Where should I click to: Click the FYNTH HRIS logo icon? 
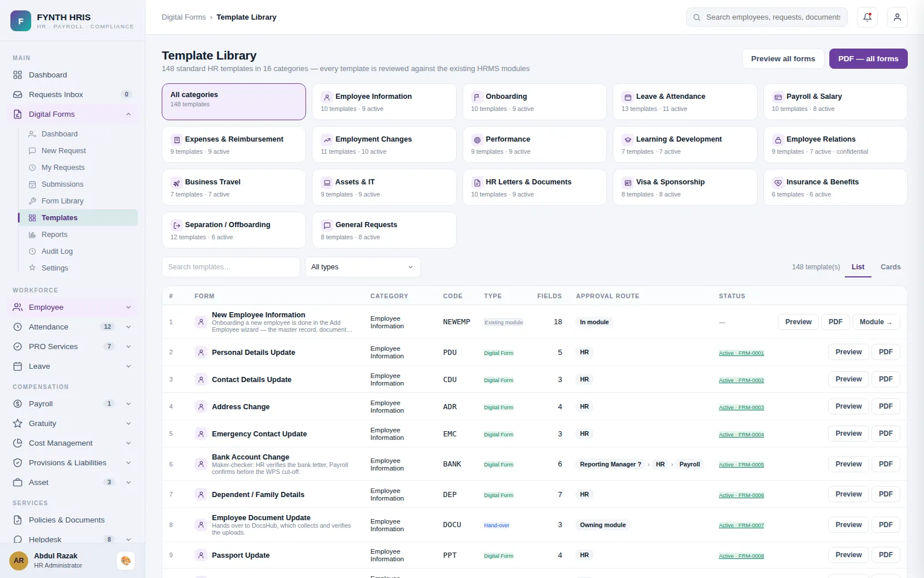pyautogui.click(x=21, y=21)
